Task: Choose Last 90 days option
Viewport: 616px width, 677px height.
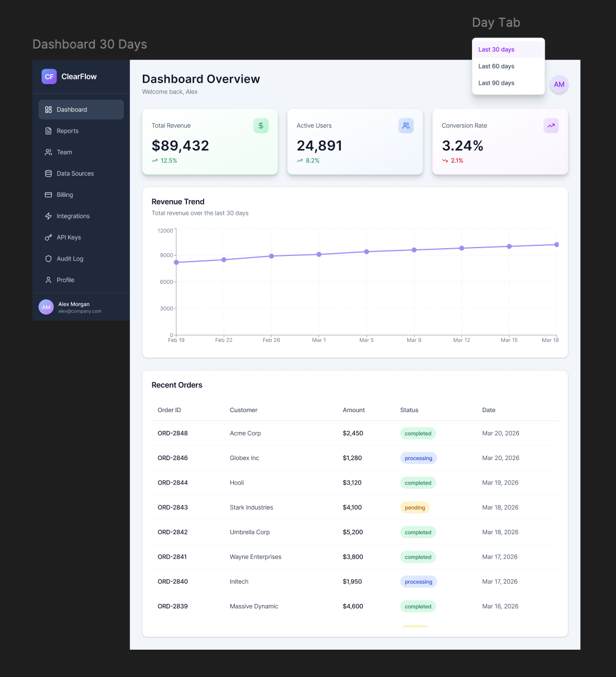Action: point(508,83)
